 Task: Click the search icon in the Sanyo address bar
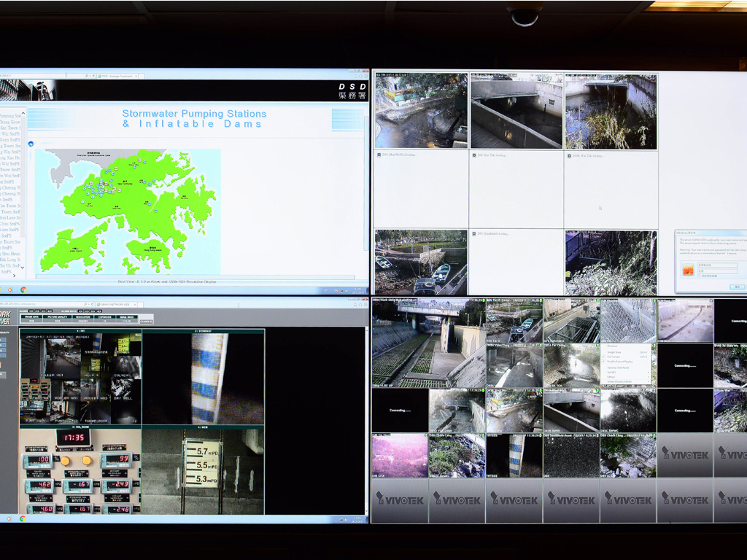pos(86,304)
